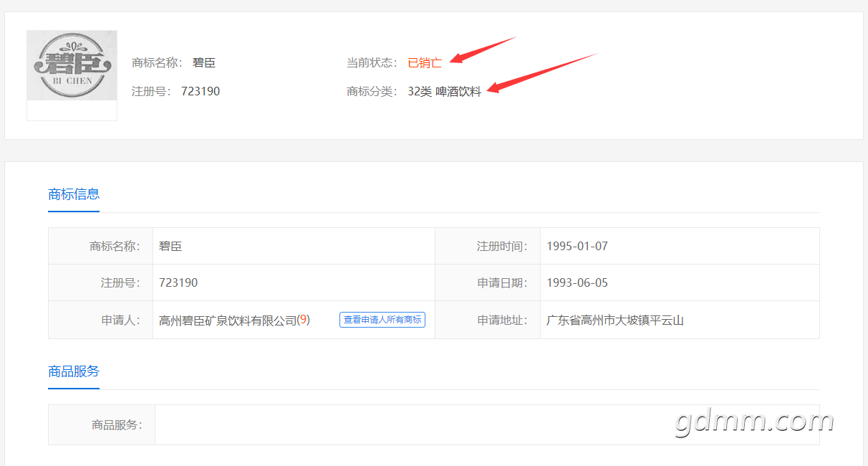Click the 申请地址: label cell

pyautogui.click(x=488, y=320)
